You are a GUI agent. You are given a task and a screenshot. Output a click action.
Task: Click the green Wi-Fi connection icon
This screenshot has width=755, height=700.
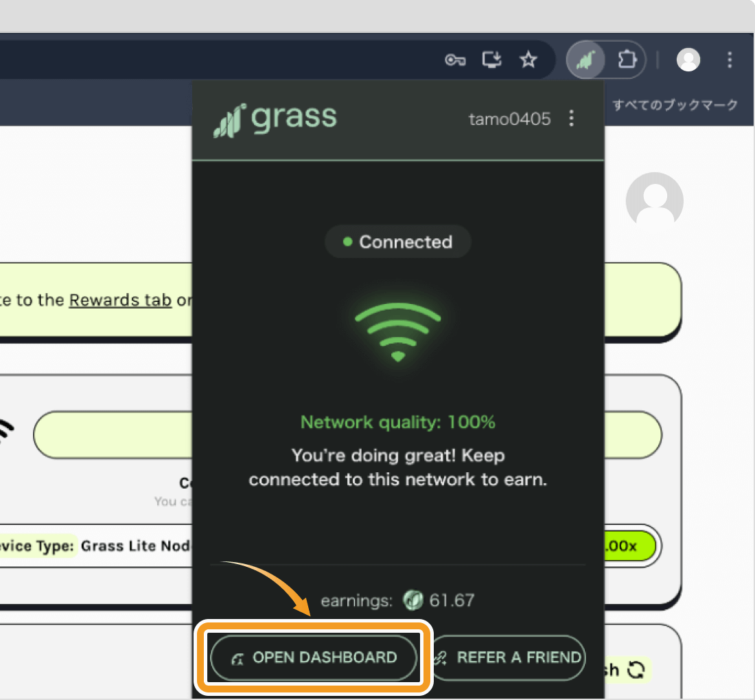[397, 332]
